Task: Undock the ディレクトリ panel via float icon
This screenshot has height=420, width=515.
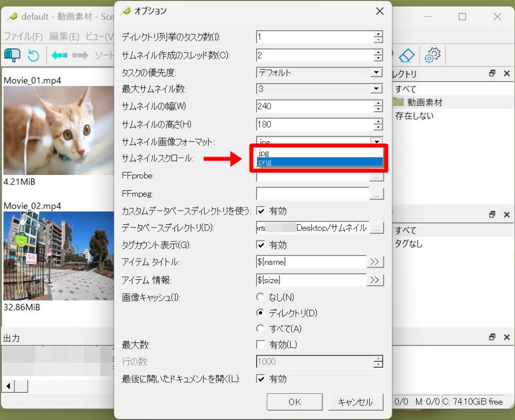Action: pos(492,73)
